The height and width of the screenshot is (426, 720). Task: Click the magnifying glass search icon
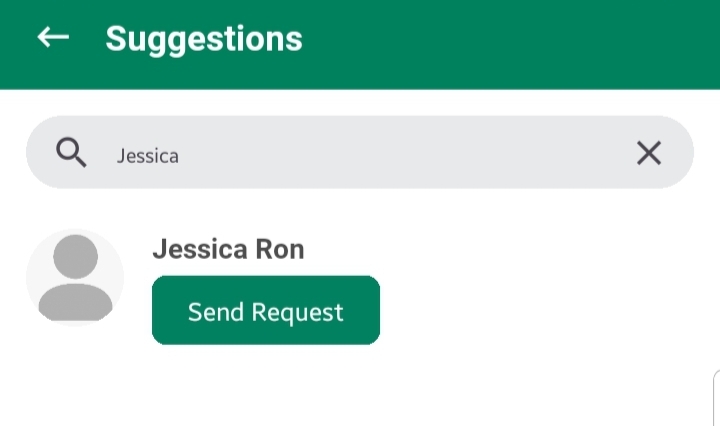pos(71,153)
